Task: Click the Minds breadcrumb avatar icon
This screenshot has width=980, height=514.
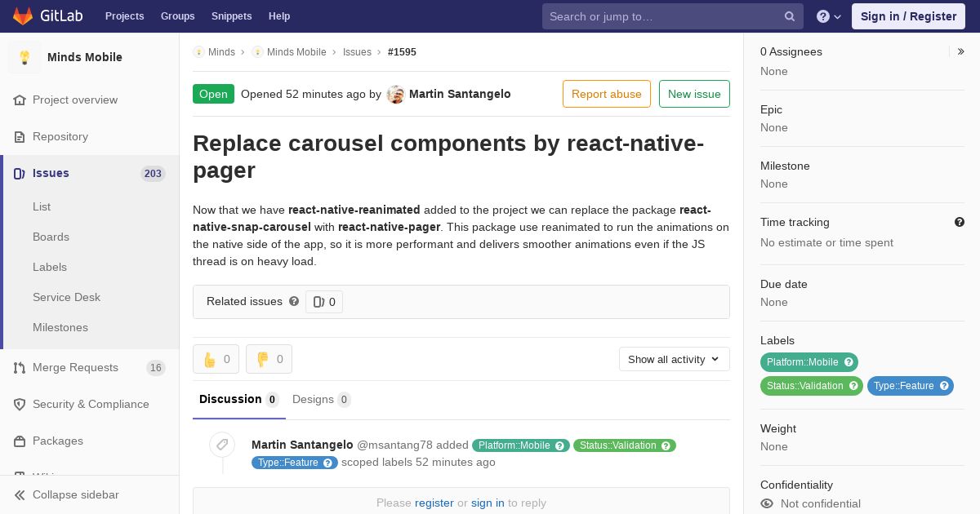Action: (198, 51)
